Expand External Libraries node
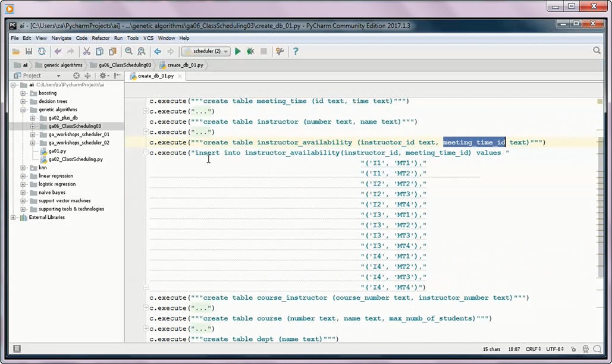This screenshot has height=364, width=612. [13, 217]
